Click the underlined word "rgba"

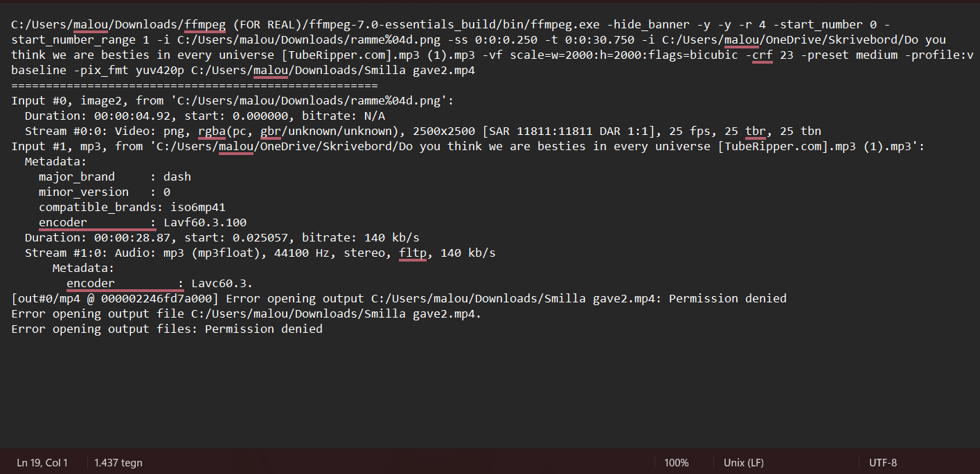(212, 131)
